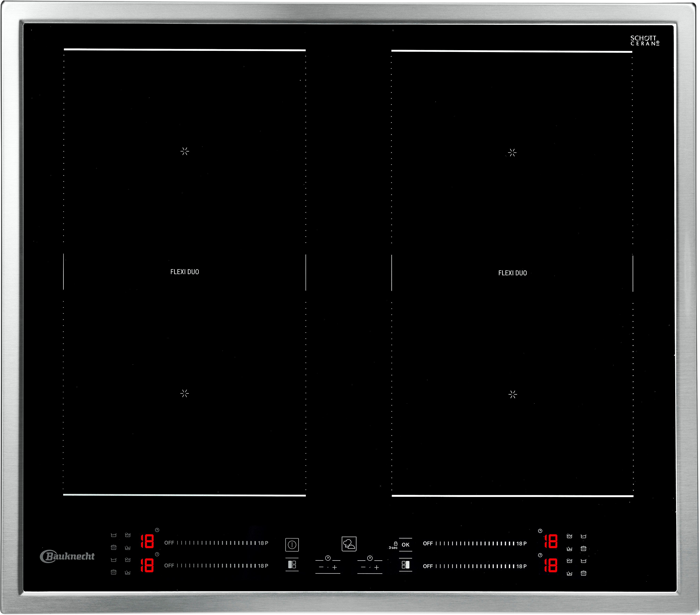Tap OFF on upper-right zone slider

click(x=428, y=543)
